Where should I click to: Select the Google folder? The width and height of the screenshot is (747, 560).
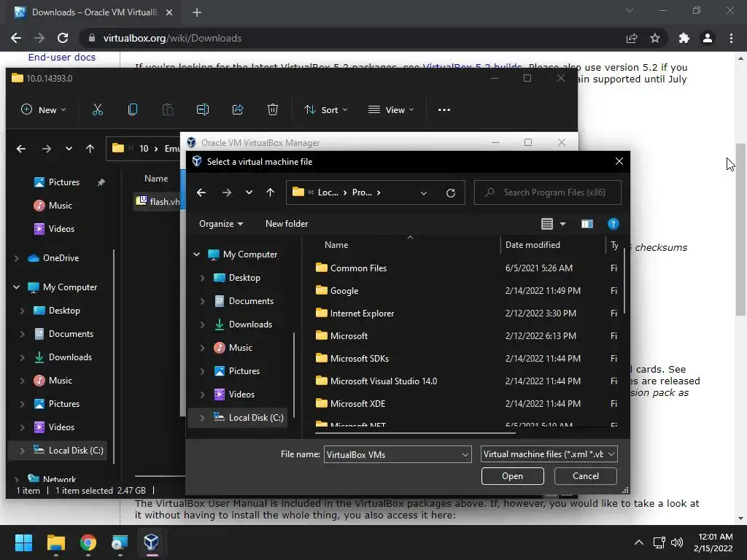344,291
